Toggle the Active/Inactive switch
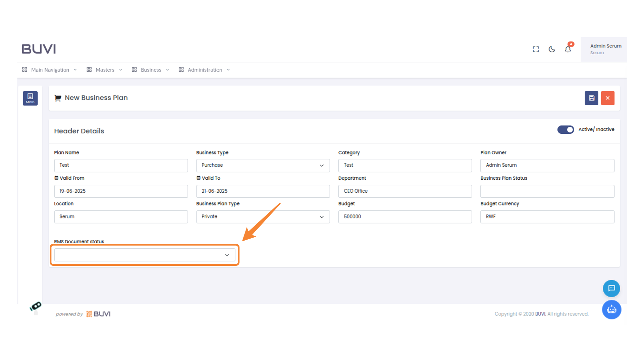The height and width of the screenshot is (362, 644). 566,129
